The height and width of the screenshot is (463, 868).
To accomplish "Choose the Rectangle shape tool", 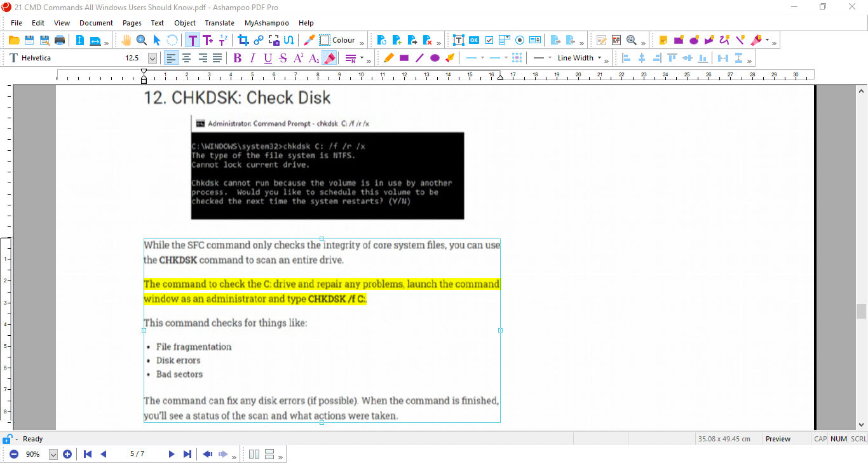I will coord(404,58).
